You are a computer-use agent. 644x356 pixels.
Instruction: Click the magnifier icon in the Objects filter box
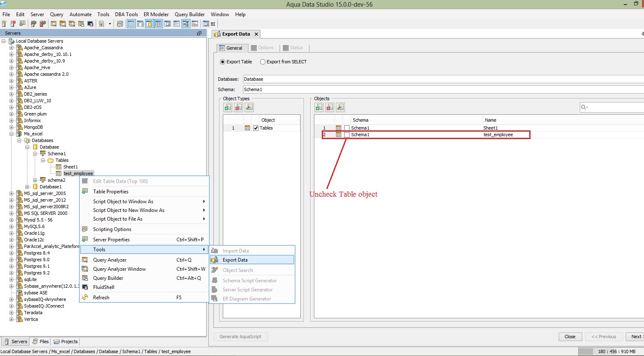click(584, 108)
